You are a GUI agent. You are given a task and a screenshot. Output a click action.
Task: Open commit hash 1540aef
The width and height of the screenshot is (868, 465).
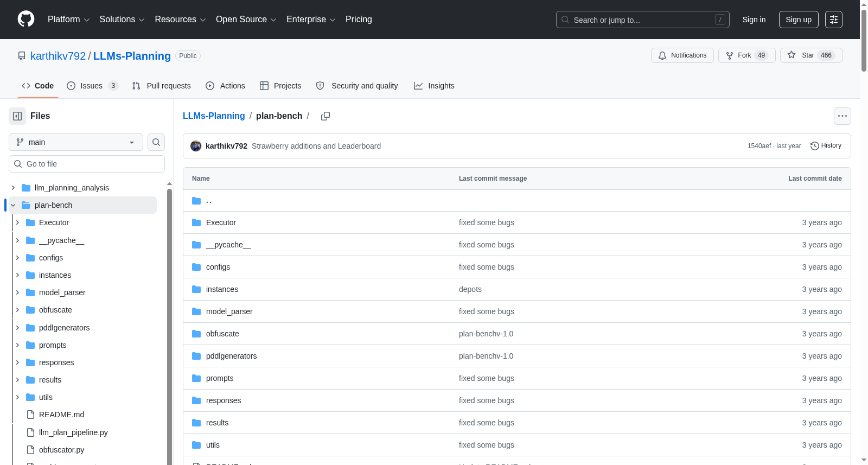pos(759,146)
